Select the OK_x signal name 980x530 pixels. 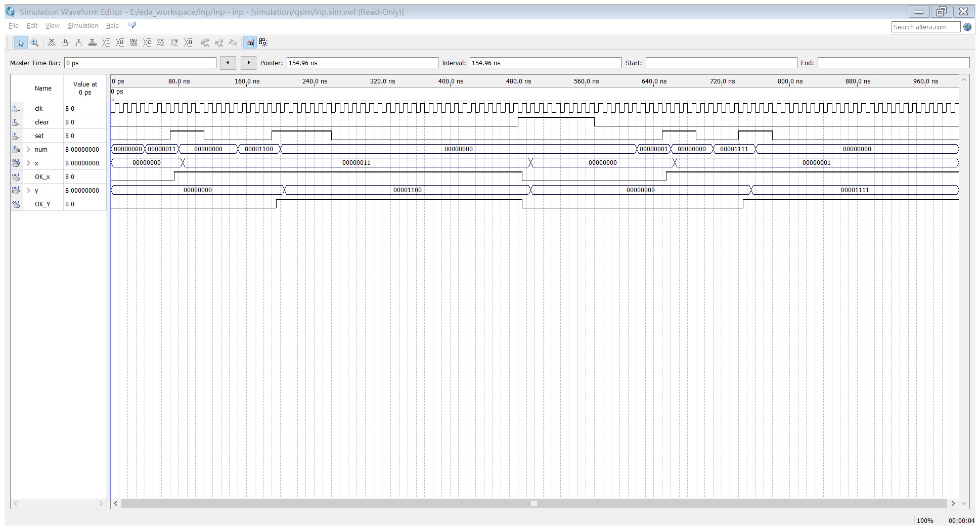(42, 177)
